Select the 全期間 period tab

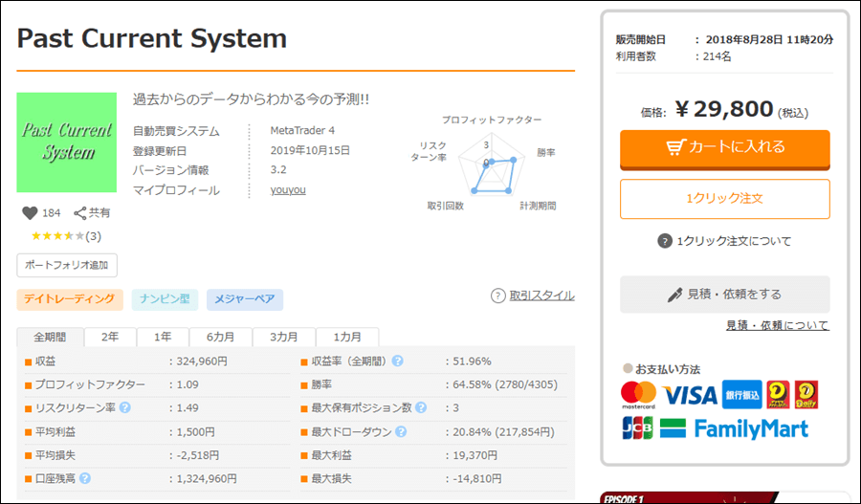50,337
